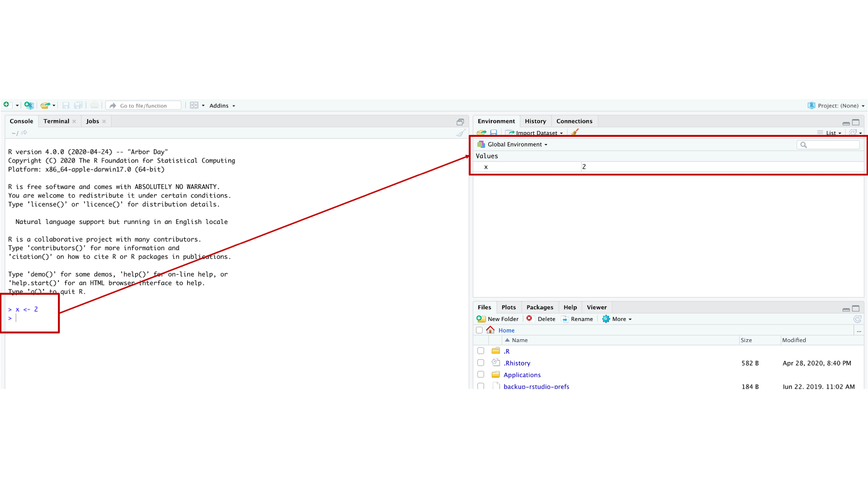The height and width of the screenshot is (488, 868).
Task: Click the New File plus icon
Action: pos(6,105)
